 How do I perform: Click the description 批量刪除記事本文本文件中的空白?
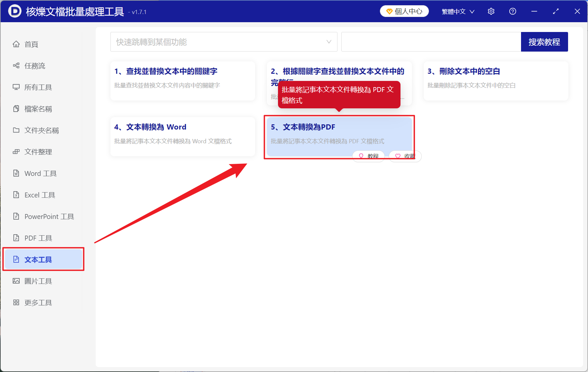tap(471, 85)
